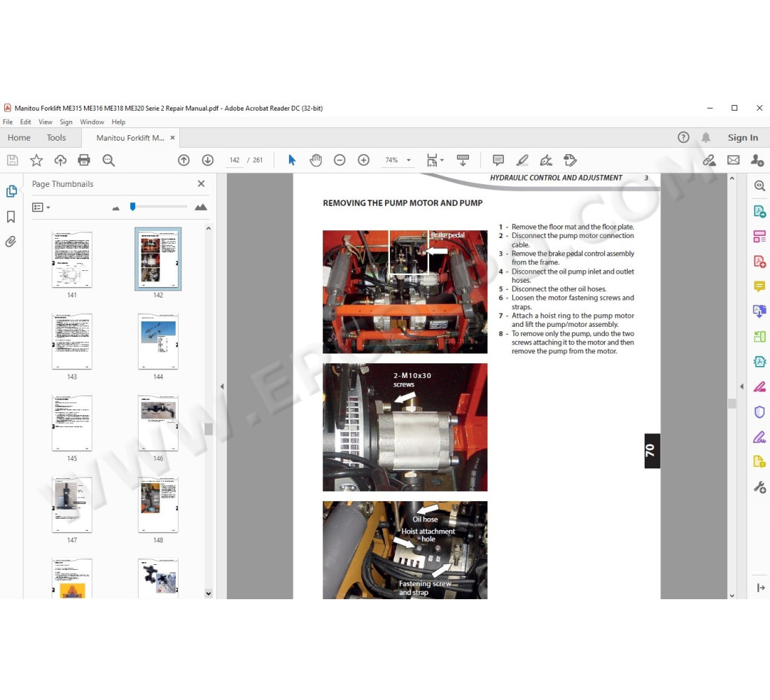Screen dimensions: 770x700
Task: Open notifications bell icon
Action: click(x=706, y=137)
